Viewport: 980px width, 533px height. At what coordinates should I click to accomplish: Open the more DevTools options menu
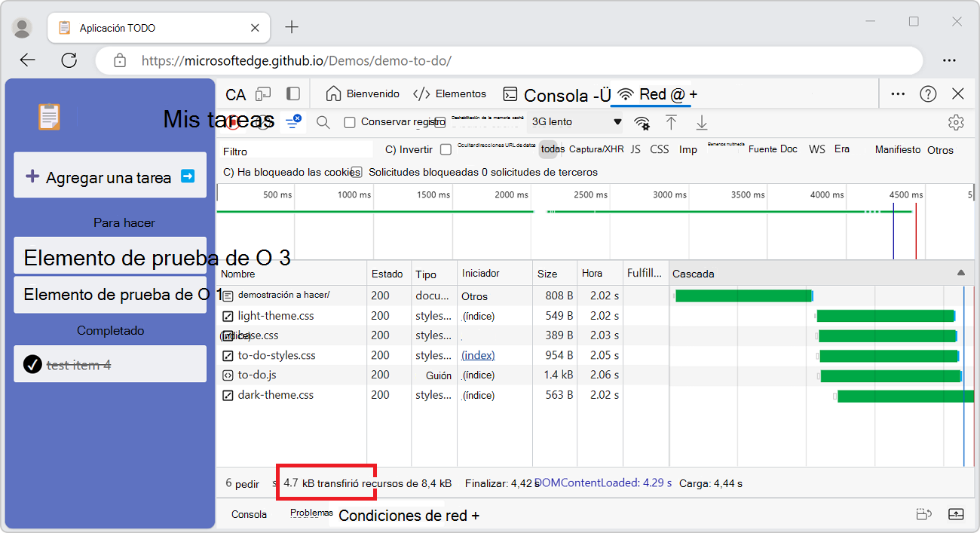coord(898,93)
